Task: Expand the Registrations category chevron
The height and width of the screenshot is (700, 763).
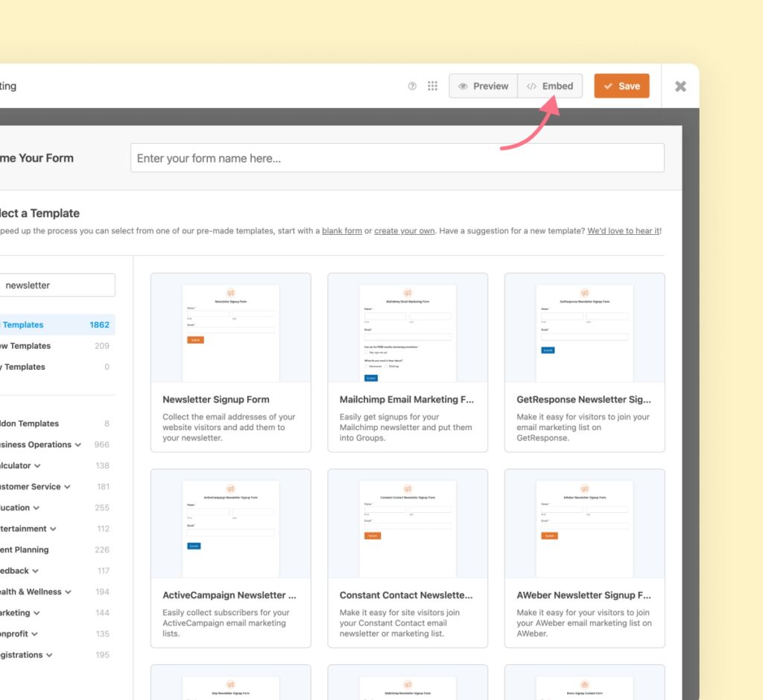Action: click(49, 655)
